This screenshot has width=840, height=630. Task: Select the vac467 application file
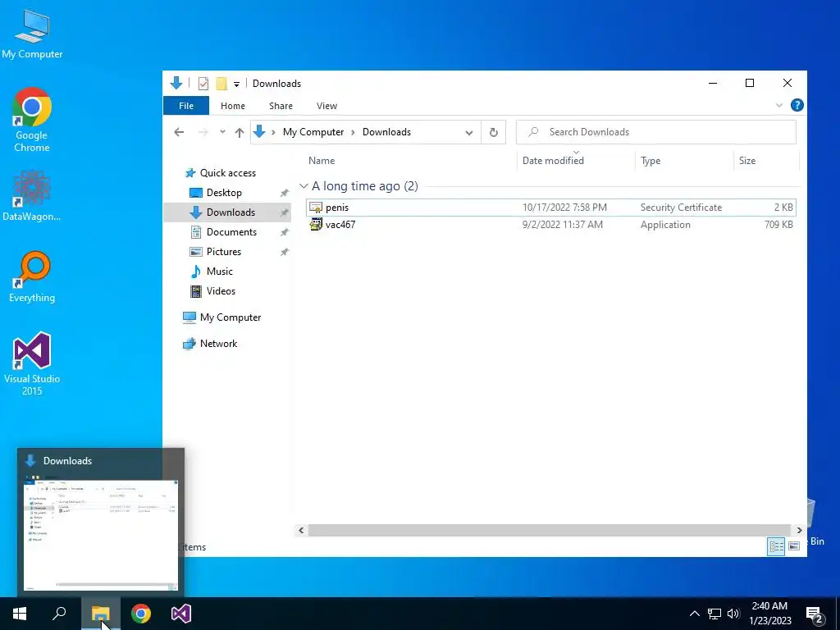(x=551, y=225)
